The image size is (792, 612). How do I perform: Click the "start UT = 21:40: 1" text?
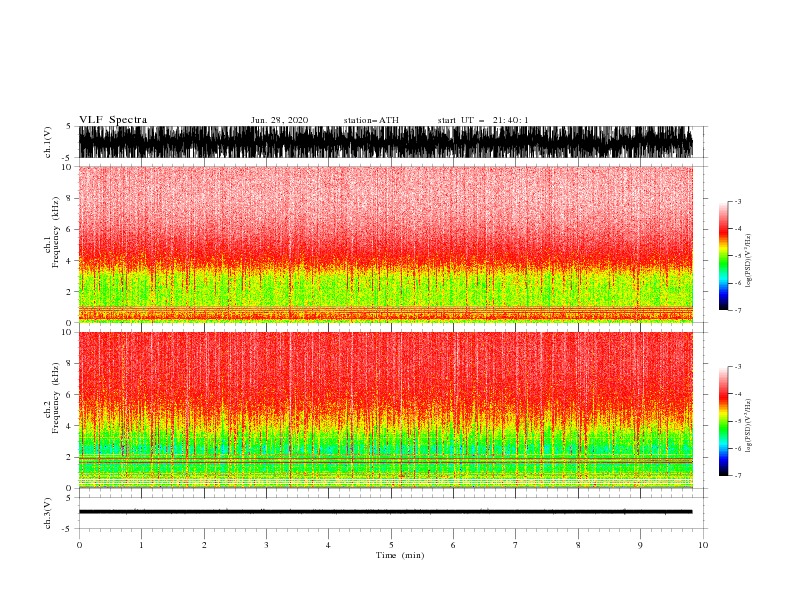point(483,120)
